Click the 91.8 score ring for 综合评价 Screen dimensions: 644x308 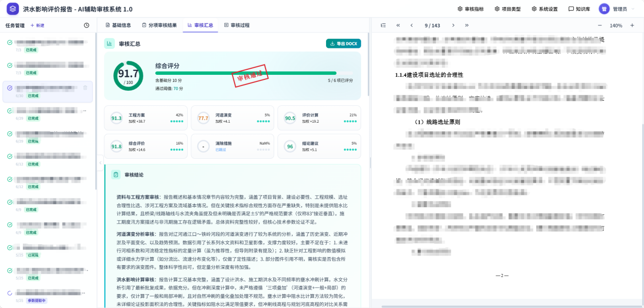coord(116,147)
